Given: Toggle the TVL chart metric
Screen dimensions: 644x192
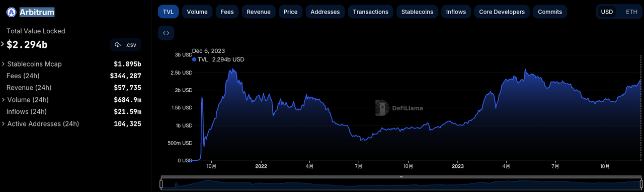Looking at the screenshot, I should coord(168,12).
